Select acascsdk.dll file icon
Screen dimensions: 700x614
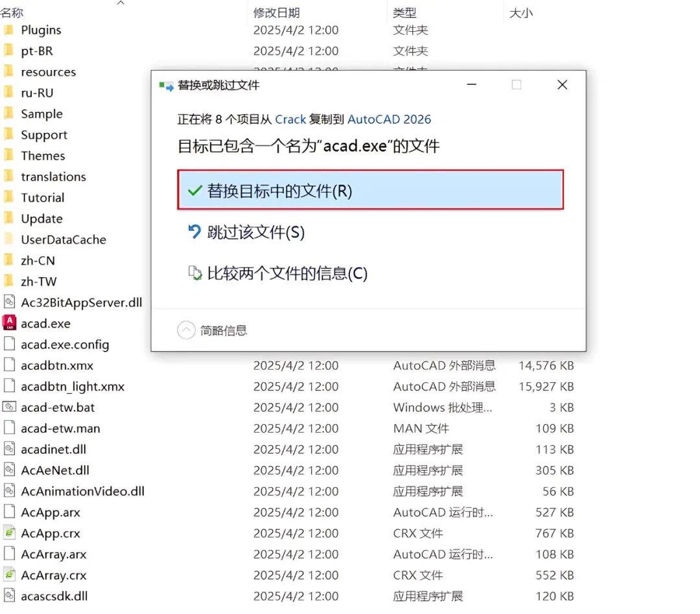coord(9,595)
